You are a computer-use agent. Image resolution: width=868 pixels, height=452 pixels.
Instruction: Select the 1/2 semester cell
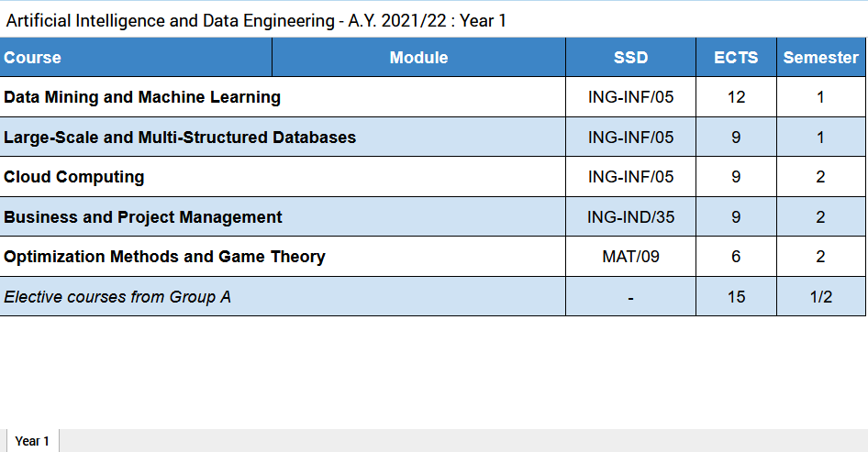820,297
